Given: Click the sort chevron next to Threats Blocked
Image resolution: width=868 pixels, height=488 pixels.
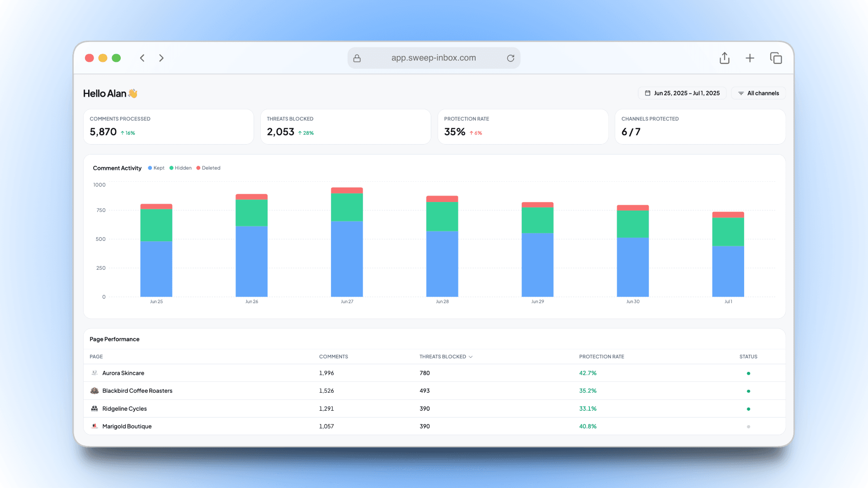Looking at the screenshot, I should [x=471, y=357].
